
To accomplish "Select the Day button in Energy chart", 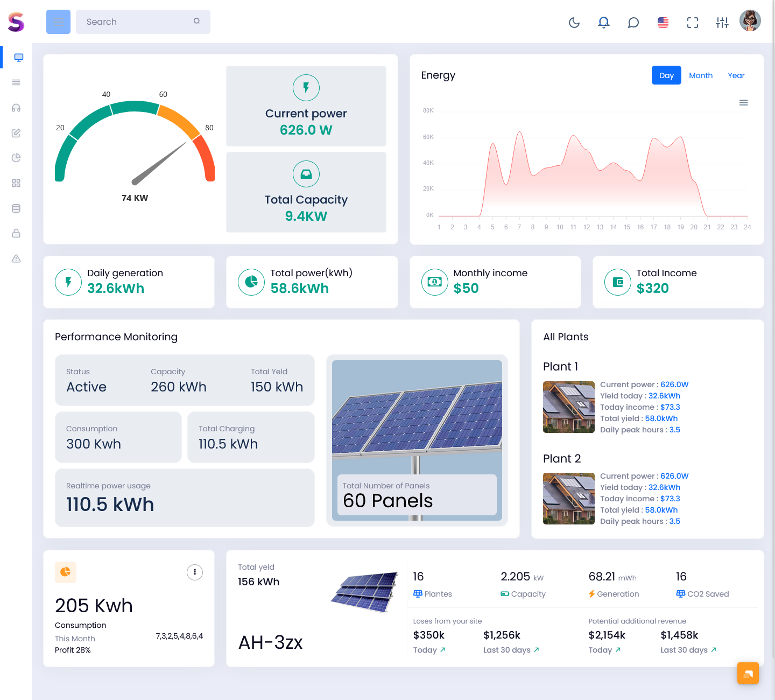I will coord(666,75).
